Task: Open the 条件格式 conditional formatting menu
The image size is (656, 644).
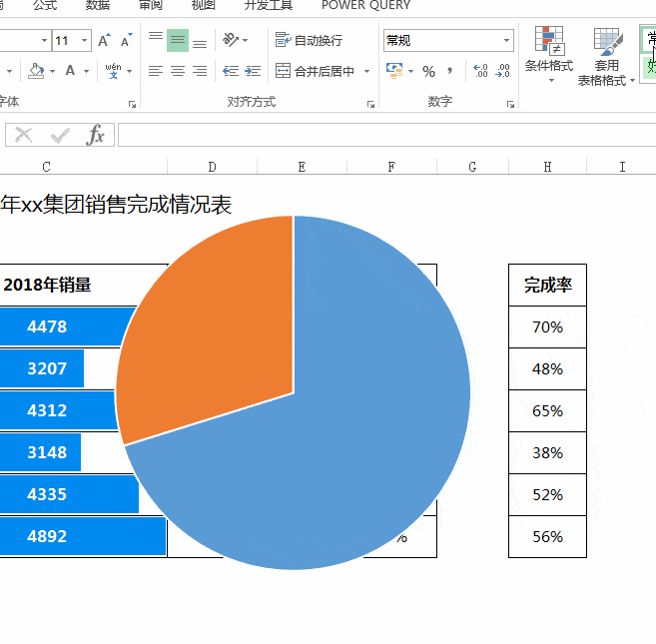Action: pos(549,54)
